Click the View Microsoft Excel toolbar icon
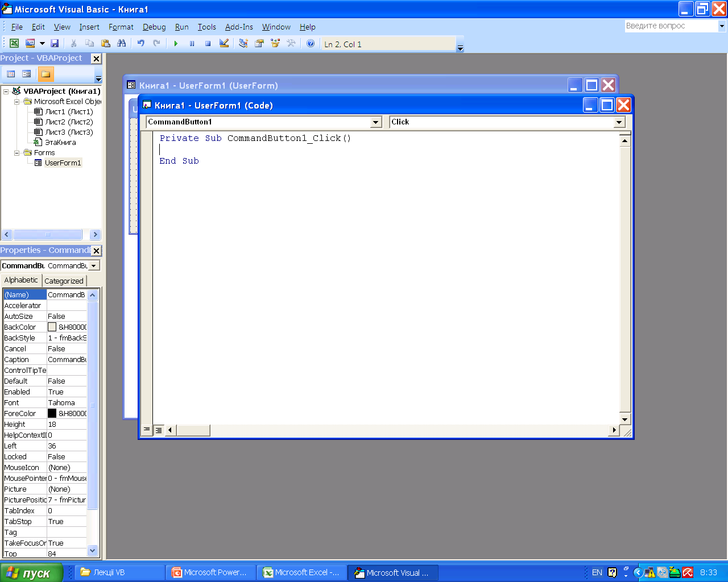Image resolution: width=728 pixels, height=582 pixels. (x=14, y=43)
